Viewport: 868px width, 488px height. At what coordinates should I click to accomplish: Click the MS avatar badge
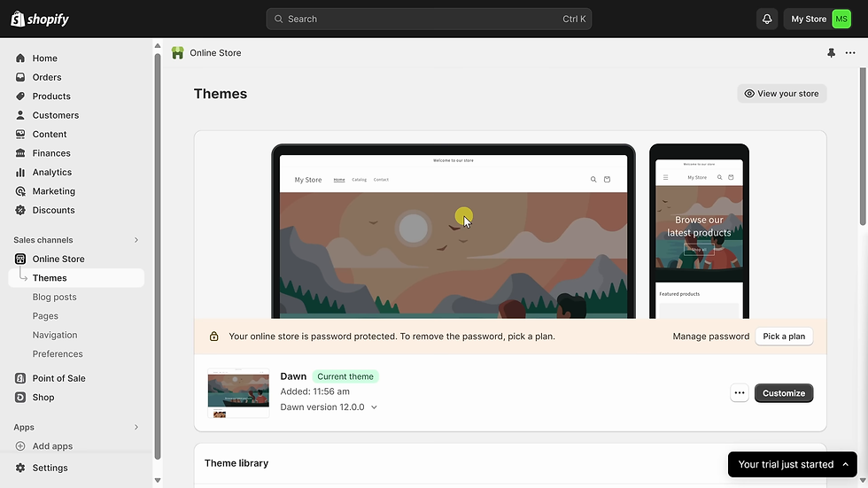coord(841,19)
